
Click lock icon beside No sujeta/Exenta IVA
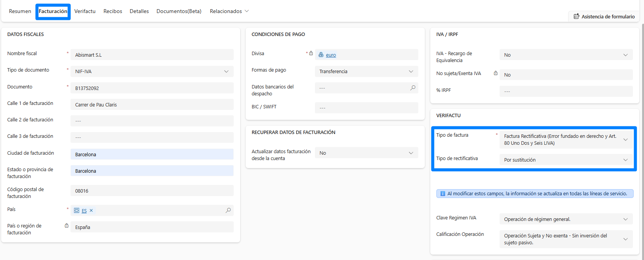[496, 73]
